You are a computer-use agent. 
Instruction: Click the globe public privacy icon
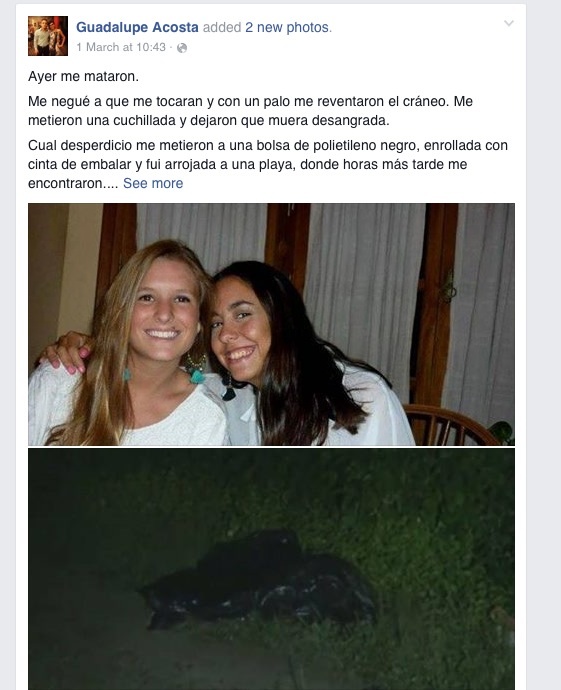tap(182, 48)
